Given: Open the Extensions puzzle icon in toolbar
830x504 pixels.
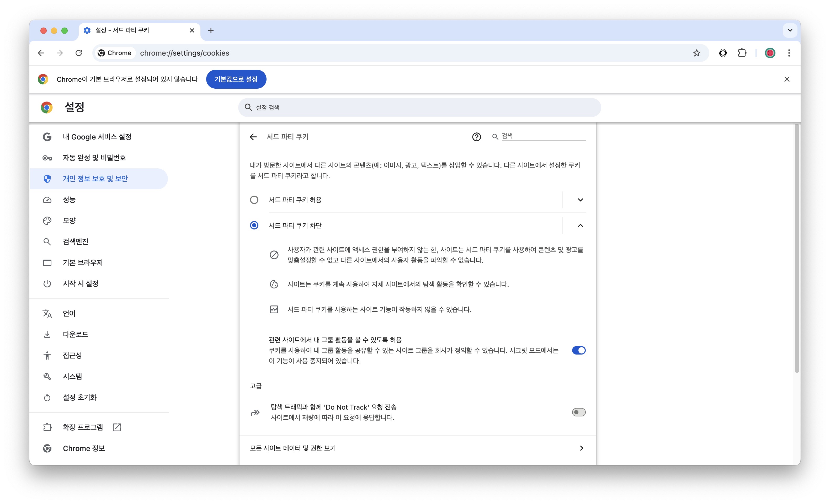Looking at the screenshot, I should click(742, 53).
